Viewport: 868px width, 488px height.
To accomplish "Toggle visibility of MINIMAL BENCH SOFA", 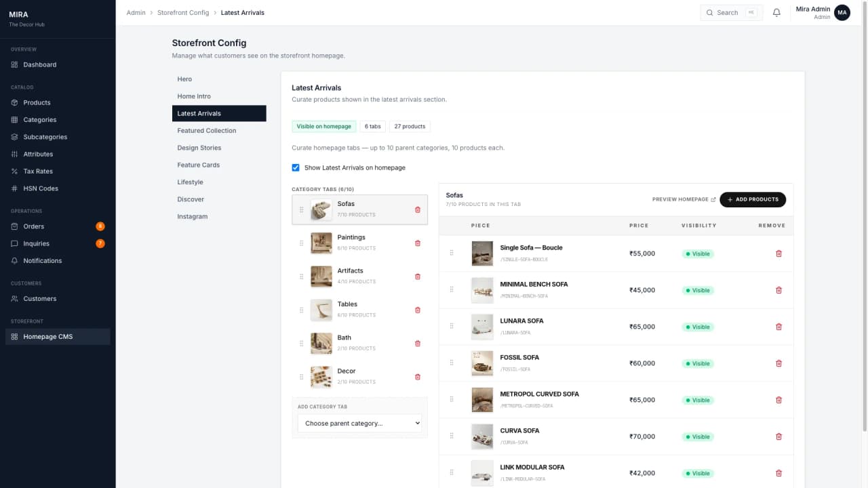I will (x=698, y=290).
